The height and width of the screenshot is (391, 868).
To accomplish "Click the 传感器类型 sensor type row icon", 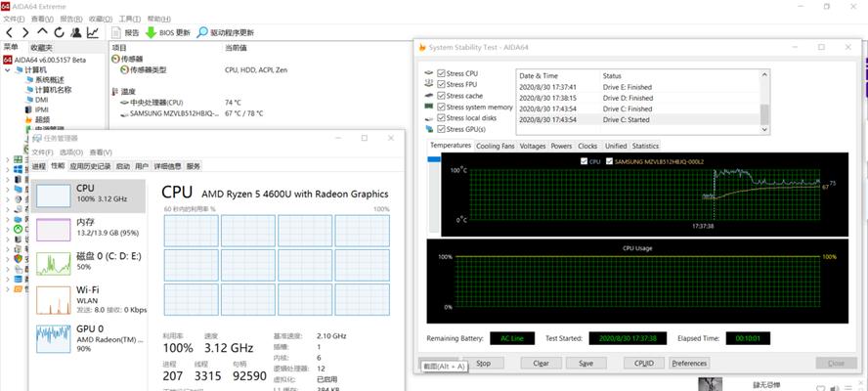I will pyautogui.click(x=124, y=70).
